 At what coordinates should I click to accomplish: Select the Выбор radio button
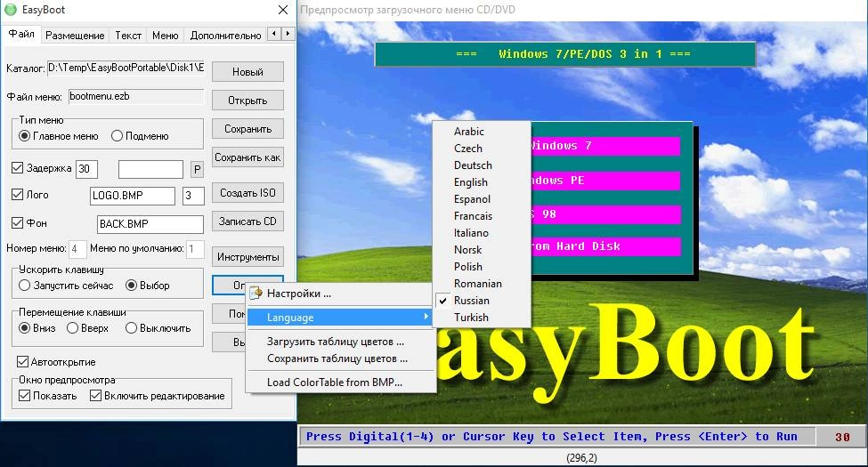pos(148,286)
